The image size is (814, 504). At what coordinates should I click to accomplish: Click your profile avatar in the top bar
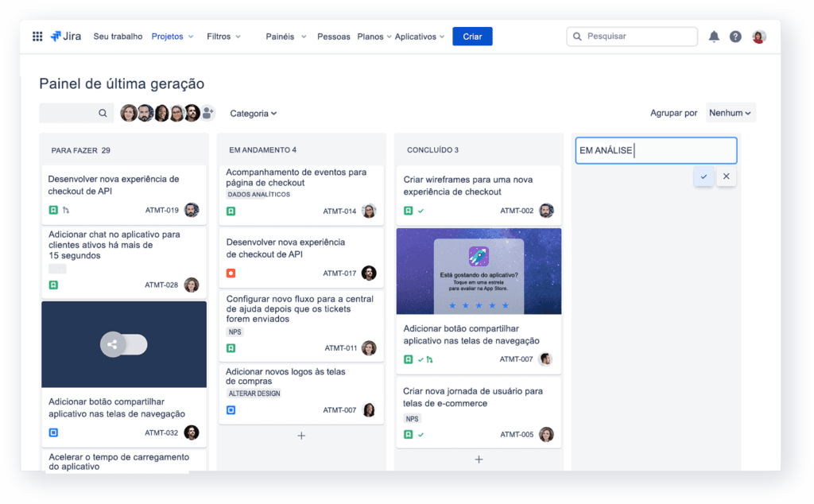[758, 36]
